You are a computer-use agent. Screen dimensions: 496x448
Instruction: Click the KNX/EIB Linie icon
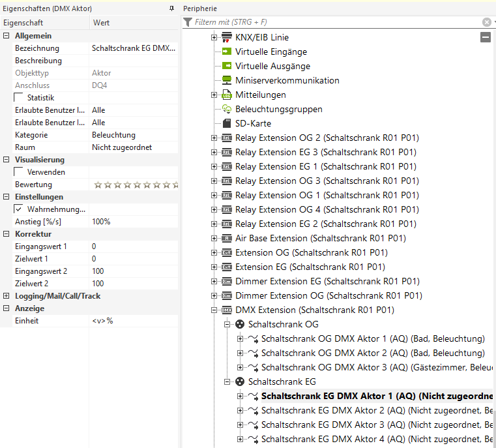tap(227, 37)
